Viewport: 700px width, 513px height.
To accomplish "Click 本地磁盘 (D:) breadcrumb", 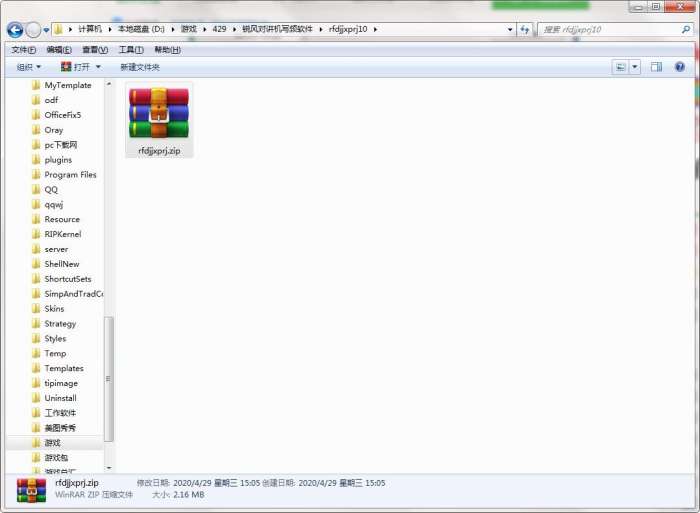I will click(141, 29).
